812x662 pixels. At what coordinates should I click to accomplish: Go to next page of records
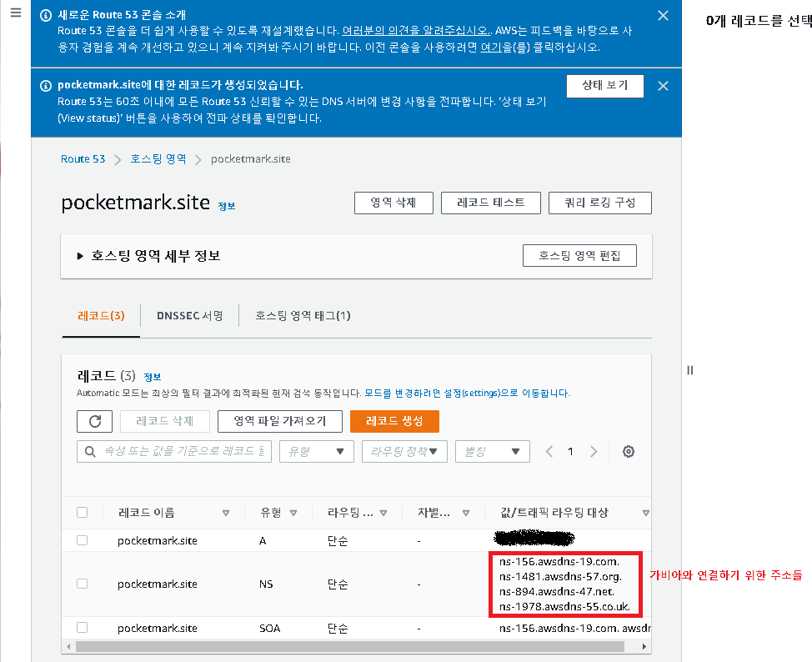pos(594,452)
